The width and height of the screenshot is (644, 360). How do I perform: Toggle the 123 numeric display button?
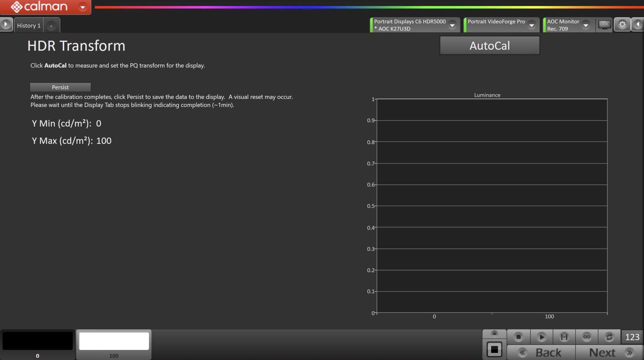coord(632,337)
